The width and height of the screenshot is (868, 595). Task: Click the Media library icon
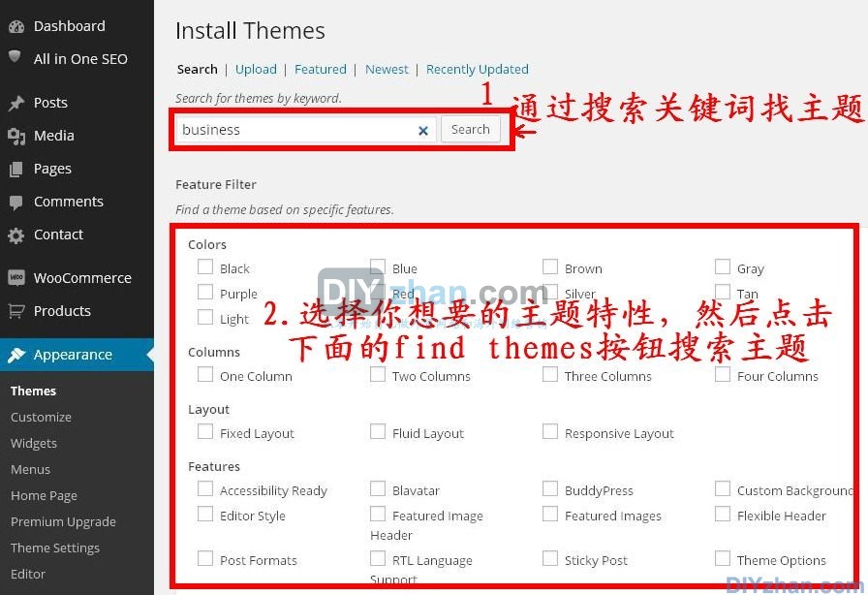click(15, 136)
